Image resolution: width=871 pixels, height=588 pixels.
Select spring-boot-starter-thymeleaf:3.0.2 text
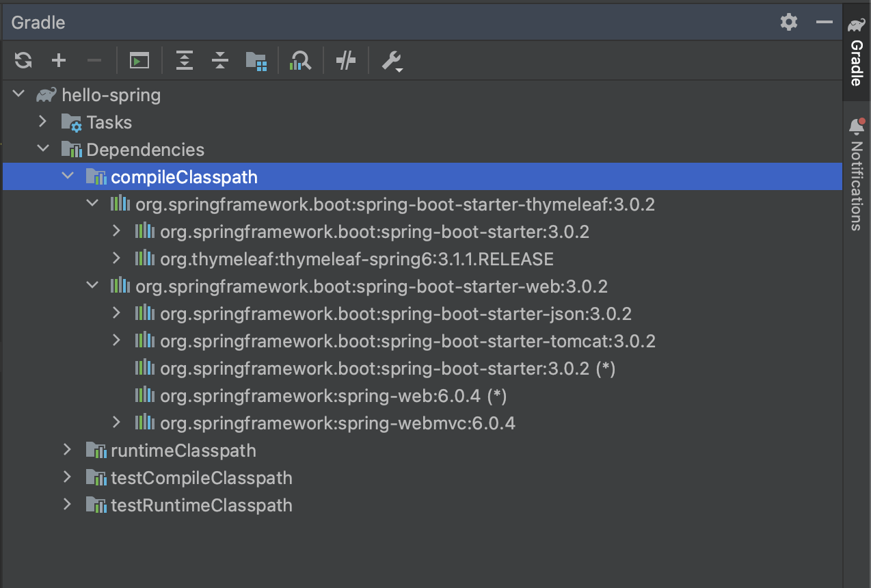coord(395,204)
